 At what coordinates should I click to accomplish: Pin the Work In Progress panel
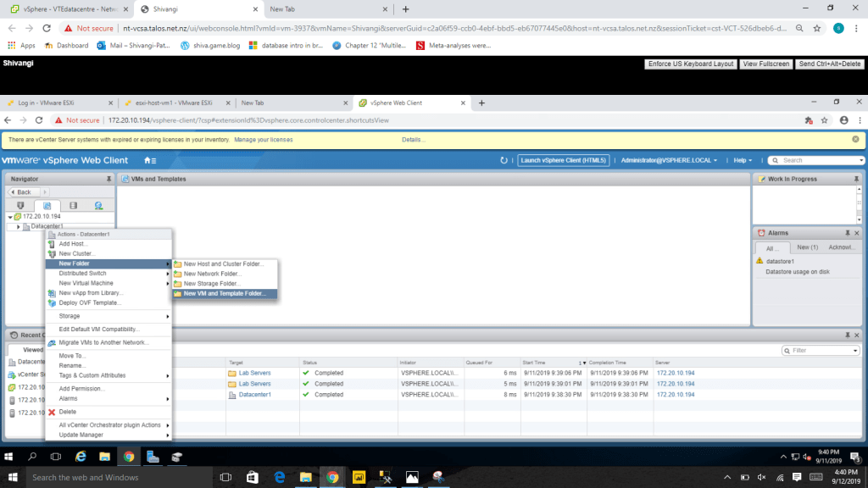(857, 179)
